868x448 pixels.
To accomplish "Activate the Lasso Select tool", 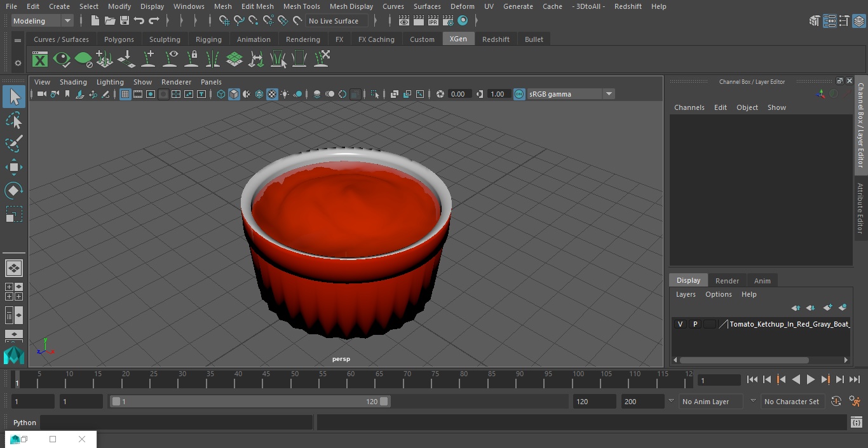I will [x=14, y=121].
